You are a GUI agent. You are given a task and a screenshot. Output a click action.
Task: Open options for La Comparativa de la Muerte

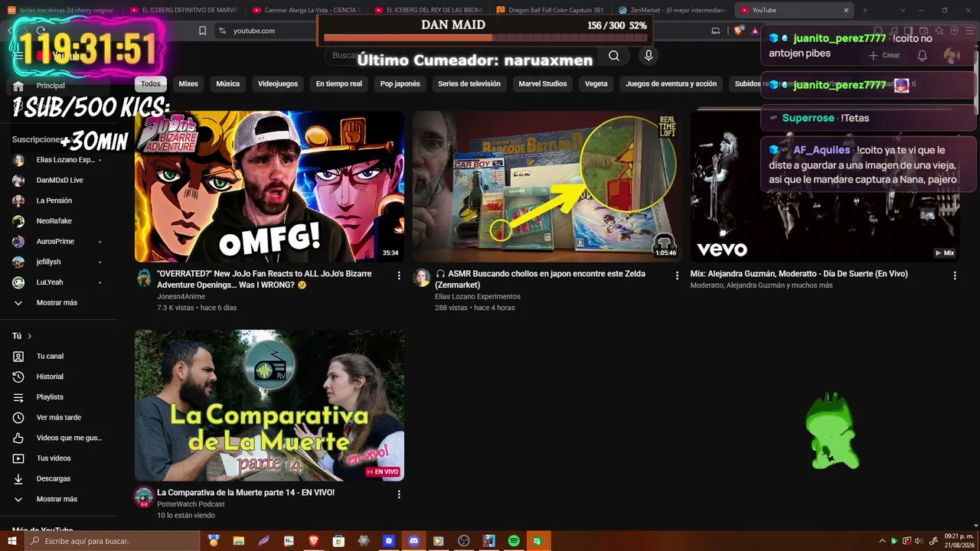click(x=399, y=494)
